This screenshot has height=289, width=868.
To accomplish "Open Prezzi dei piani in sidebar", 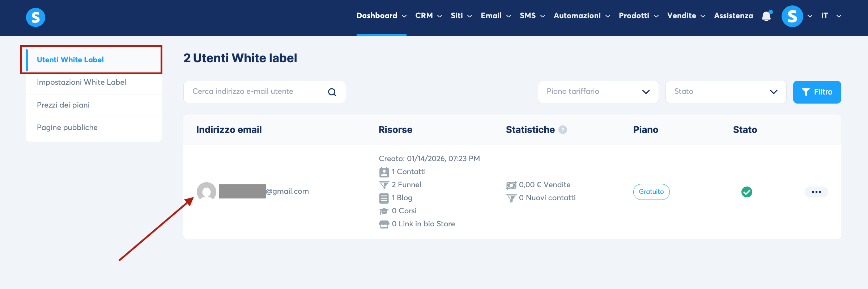I will click(x=94, y=105).
